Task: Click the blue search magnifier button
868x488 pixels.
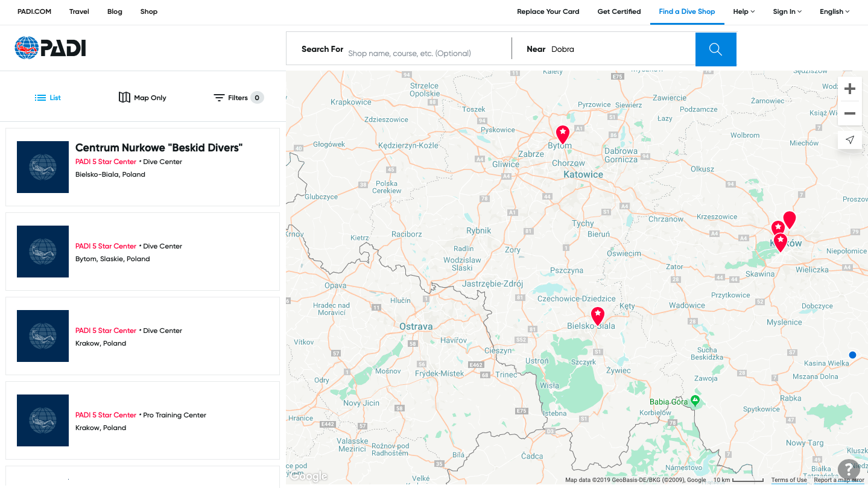Action: [x=715, y=49]
